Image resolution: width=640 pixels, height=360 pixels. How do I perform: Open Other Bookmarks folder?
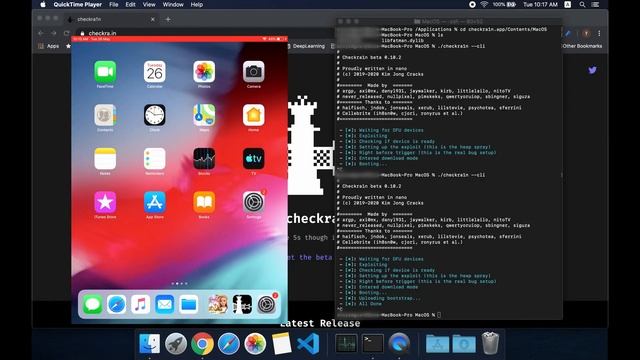[x=582, y=46]
